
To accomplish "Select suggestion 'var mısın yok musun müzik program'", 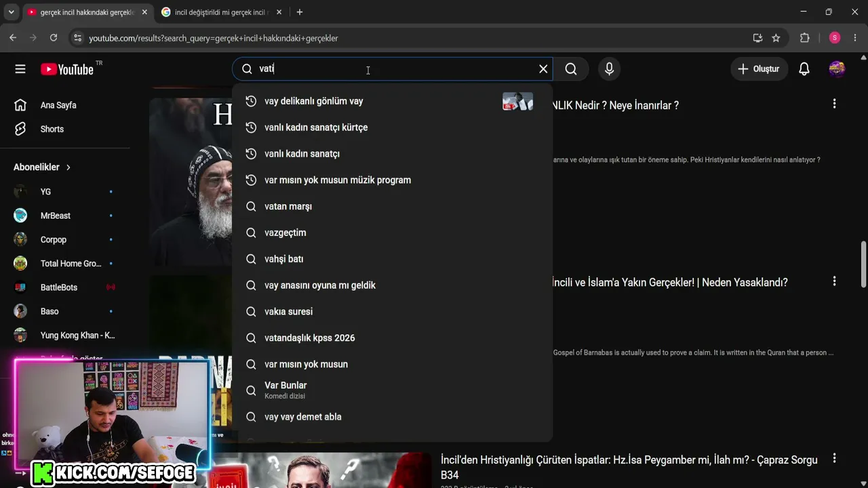I will 392,180.
